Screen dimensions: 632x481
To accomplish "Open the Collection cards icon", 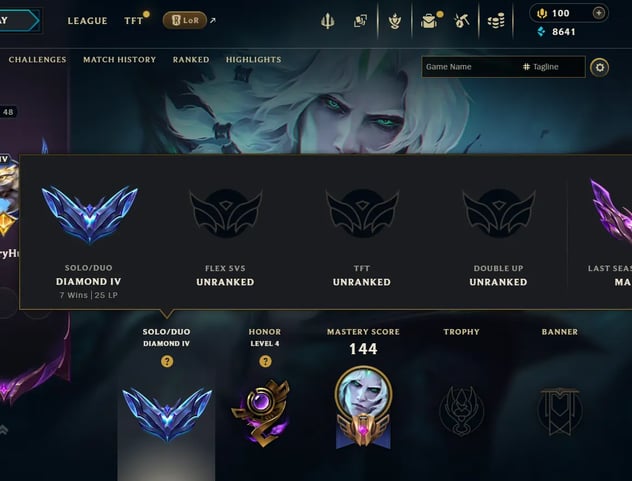I will (360, 21).
